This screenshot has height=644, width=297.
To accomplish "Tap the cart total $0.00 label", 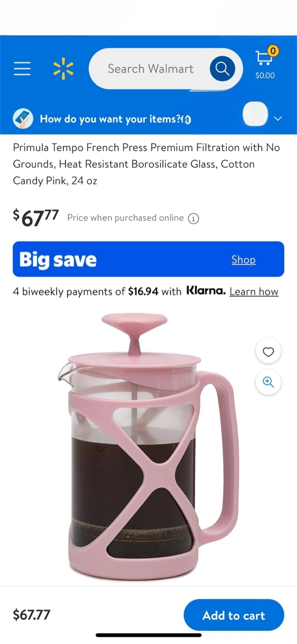I will coord(265,76).
